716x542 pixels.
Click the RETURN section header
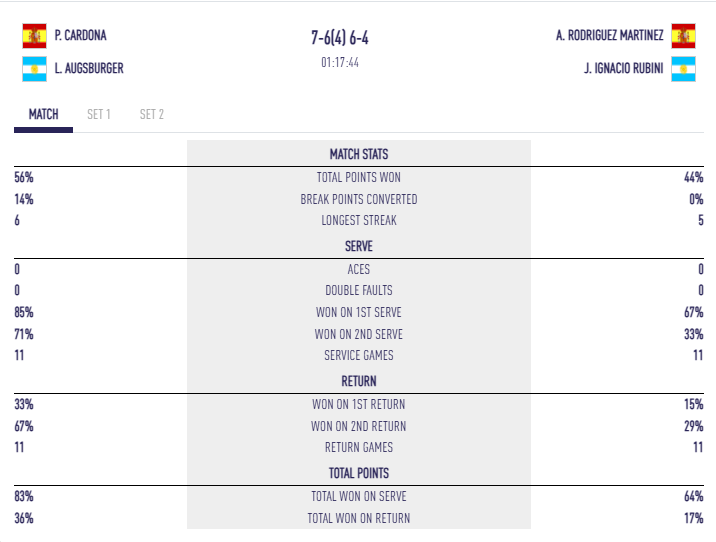coord(359,381)
